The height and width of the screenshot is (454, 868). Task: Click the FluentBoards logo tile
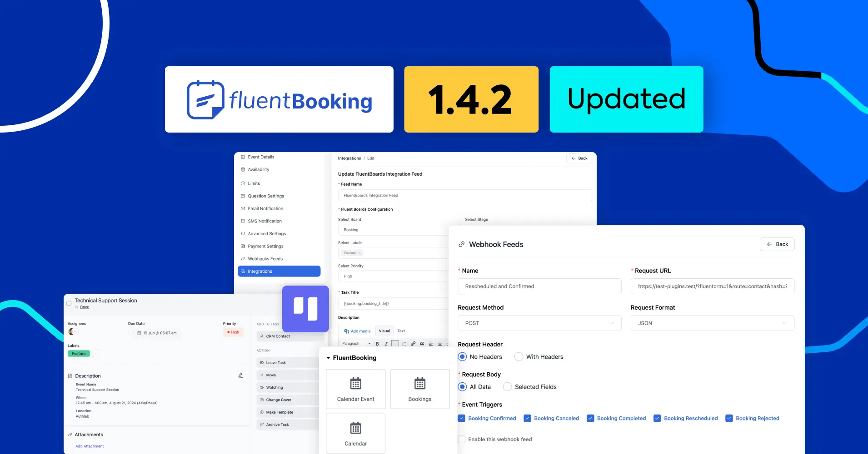coord(305,309)
